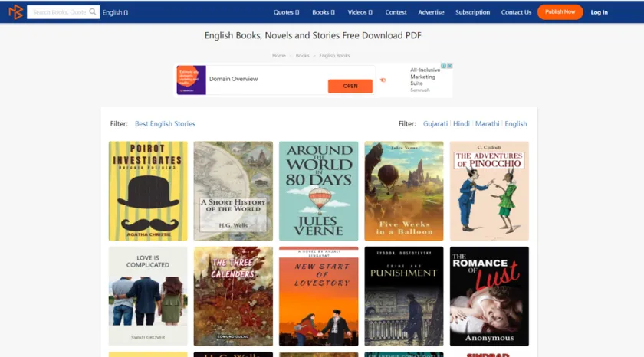The image size is (644, 357).
Task: Click OPEN button in the ad
Action: 350,86
